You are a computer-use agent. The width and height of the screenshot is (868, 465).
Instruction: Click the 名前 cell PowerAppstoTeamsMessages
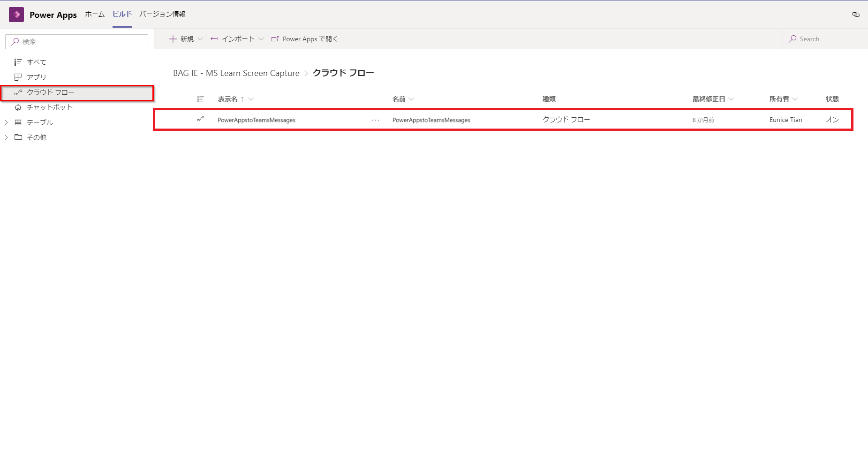[x=431, y=120]
